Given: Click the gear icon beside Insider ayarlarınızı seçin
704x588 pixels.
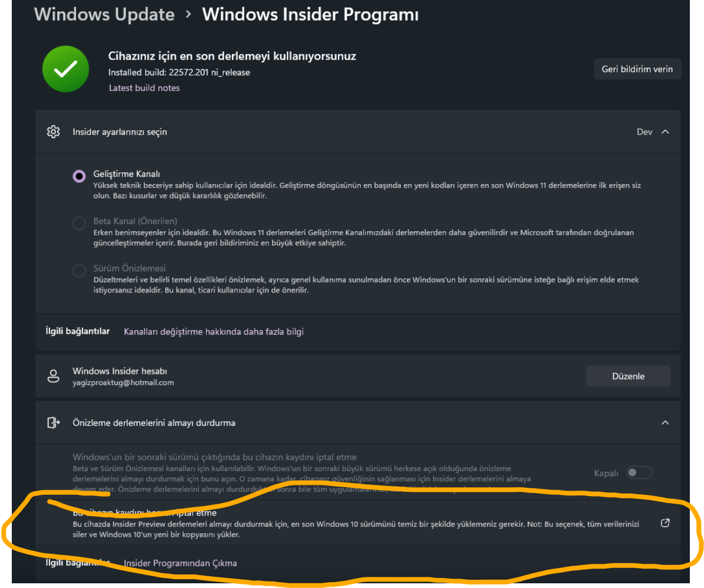Looking at the screenshot, I should coord(54,132).
